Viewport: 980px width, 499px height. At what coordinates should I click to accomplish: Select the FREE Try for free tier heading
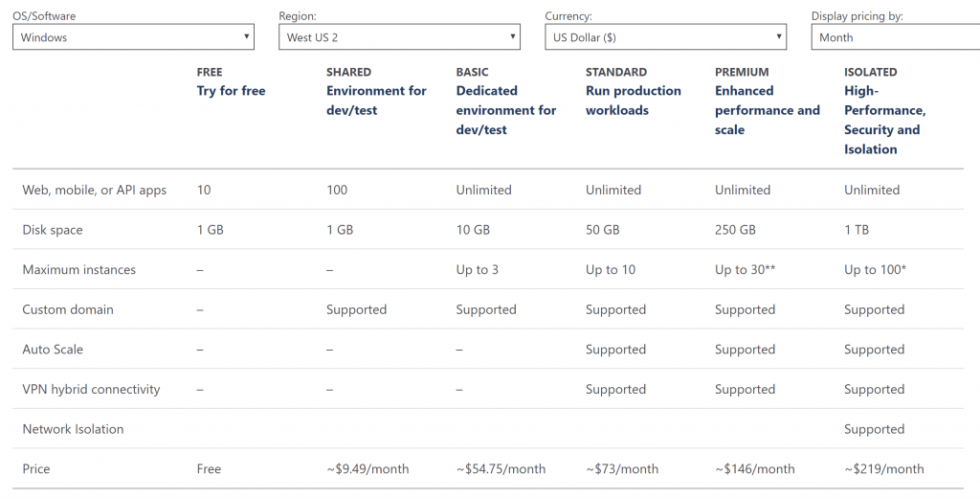point(231,82)
